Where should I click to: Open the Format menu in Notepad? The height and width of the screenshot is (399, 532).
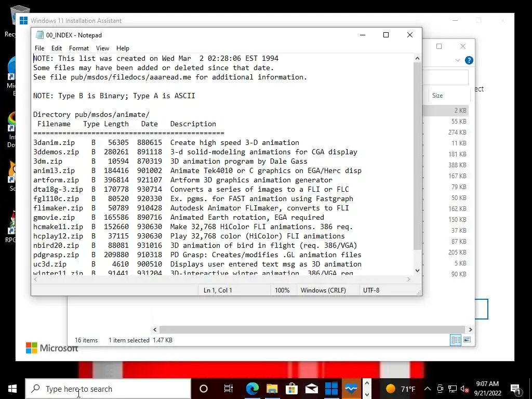click(x=79, y=48)
